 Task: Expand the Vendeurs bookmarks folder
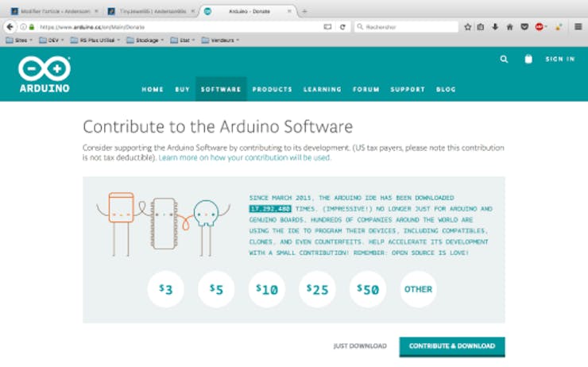220,40
